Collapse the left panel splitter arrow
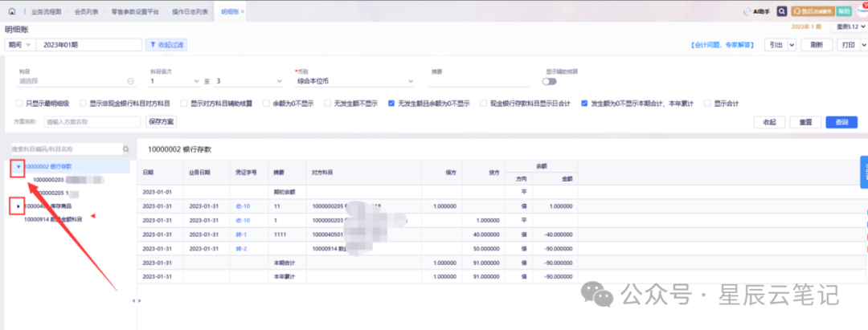 tap(133, 301)
